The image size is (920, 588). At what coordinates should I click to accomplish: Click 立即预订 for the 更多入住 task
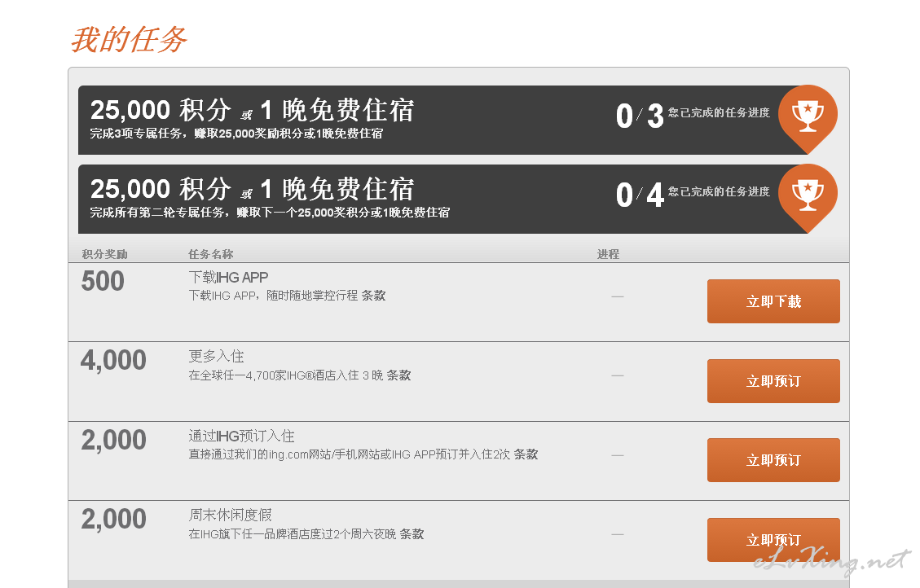(x=773, y=381)
